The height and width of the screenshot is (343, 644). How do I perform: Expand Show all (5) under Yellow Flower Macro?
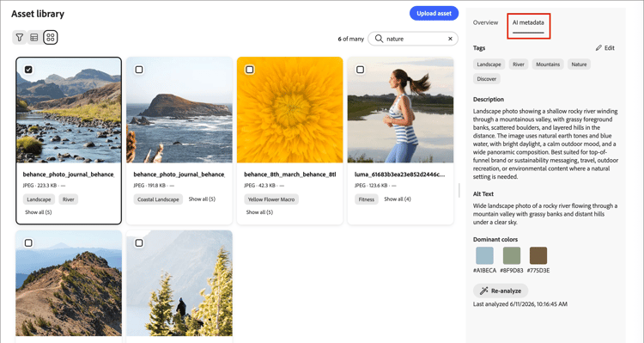[x=259, y=212]
